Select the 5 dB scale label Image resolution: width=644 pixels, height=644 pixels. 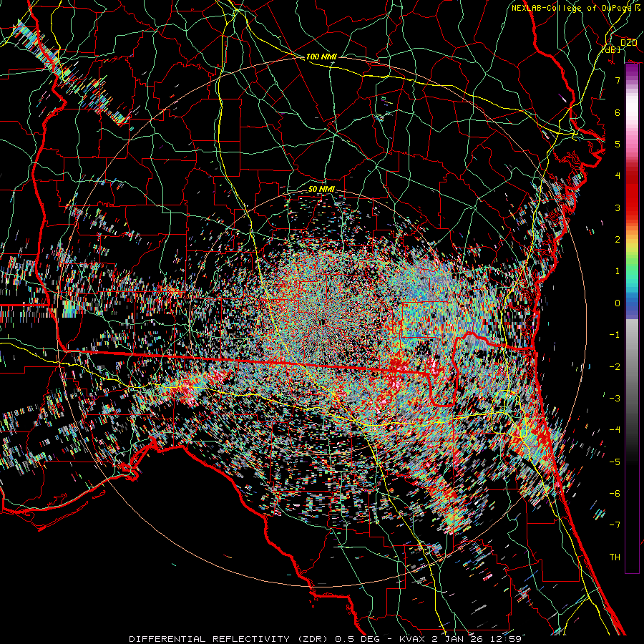[618, 144]
